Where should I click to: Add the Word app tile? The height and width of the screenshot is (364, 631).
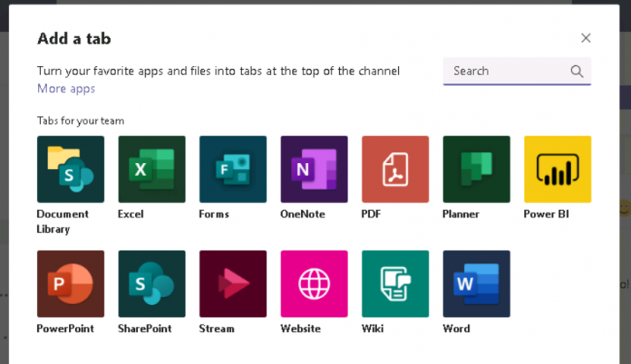[477, 283]
